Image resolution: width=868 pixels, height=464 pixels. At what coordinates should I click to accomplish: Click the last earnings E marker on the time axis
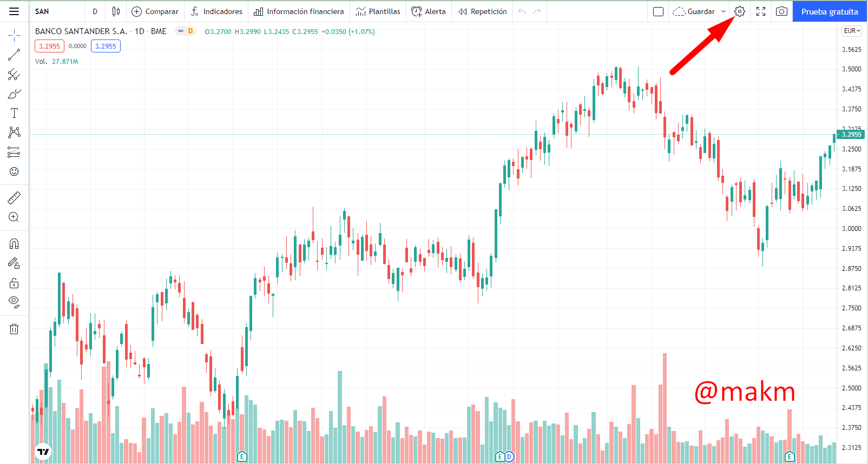coord(790,456)
